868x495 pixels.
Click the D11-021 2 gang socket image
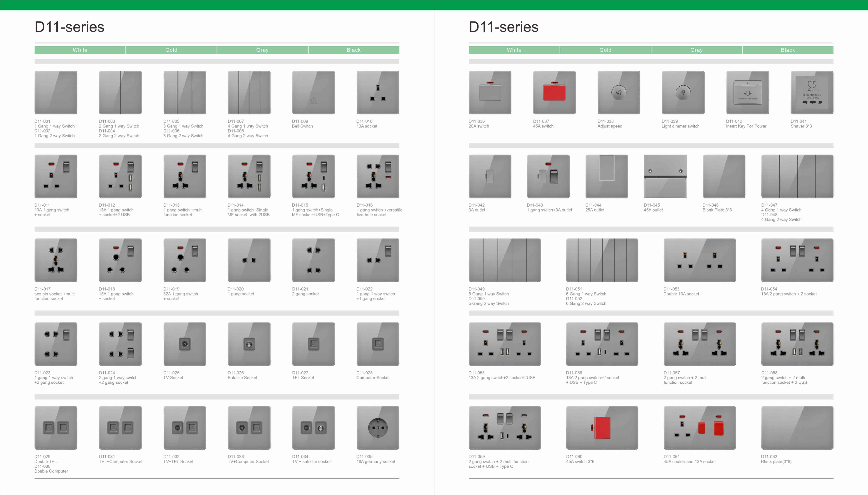[313, 260]
